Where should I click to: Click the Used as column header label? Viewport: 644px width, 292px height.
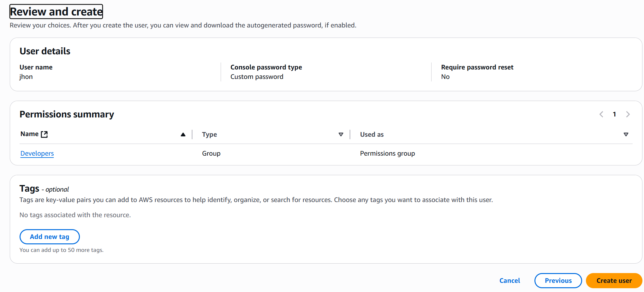pyautogui.click(x=372, y=134)
